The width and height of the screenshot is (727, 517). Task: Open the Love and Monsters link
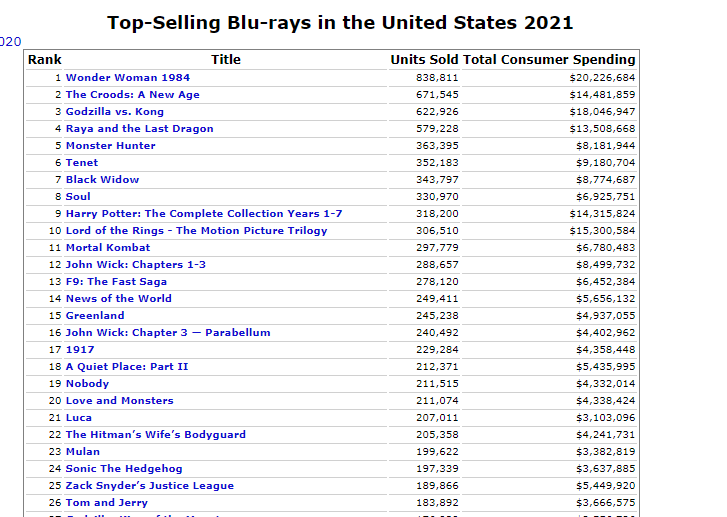pyautogui.click(x=120, y=401)
